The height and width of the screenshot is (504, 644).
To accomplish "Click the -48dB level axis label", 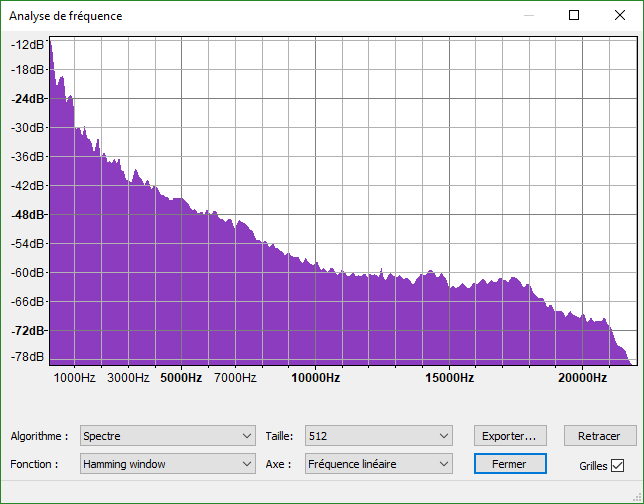I will click(x=28, y=214).
